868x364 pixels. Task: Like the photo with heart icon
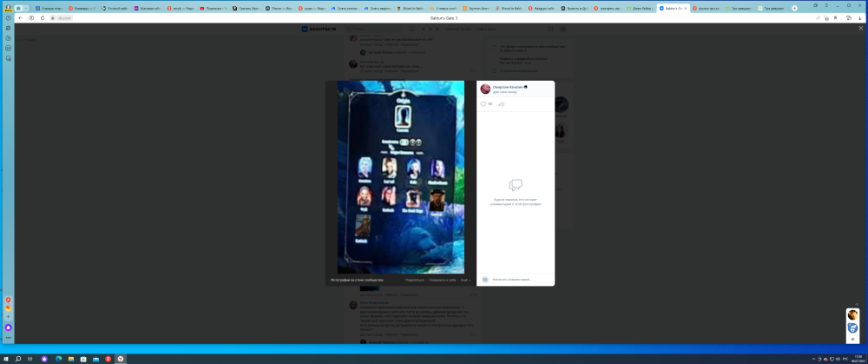[x=483, y=104]
